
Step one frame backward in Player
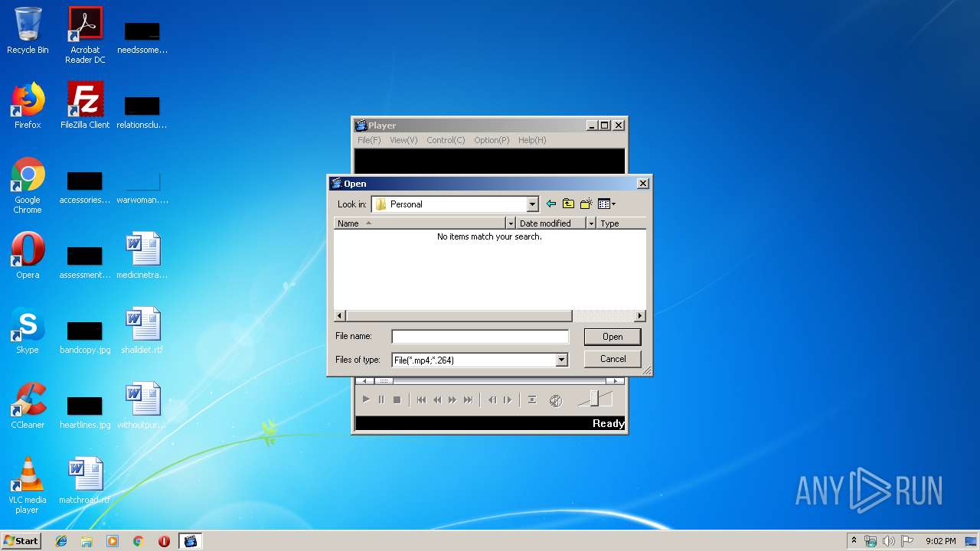tap(492, 400)
